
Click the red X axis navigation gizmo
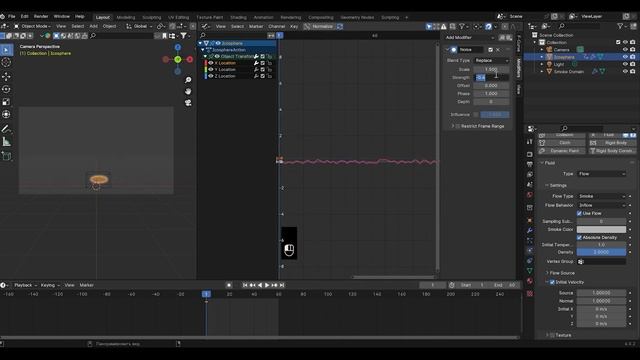coord(190,60)
